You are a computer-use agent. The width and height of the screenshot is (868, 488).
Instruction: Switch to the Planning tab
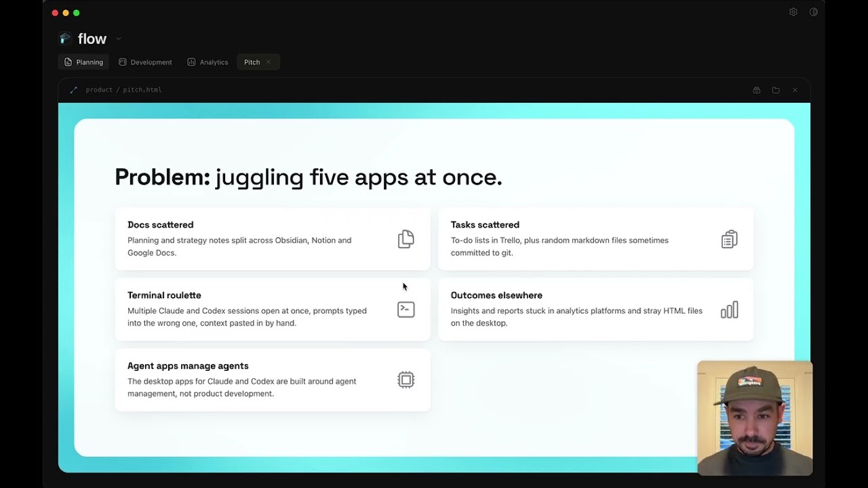[x=84, y=62]
